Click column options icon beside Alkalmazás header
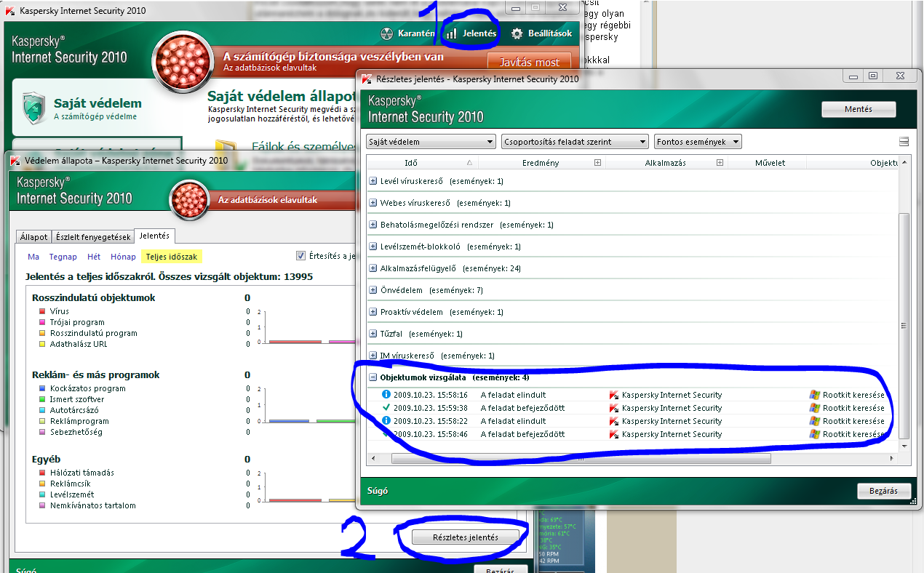Image resolution: width=924 pixels, height=573 pixels. [x=720, y=163]
